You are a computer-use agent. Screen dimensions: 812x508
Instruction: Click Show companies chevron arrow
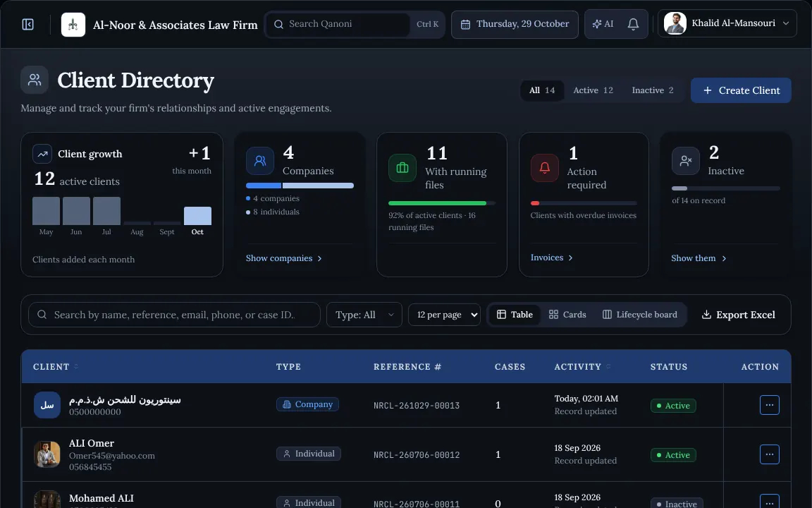click(319, 258)
